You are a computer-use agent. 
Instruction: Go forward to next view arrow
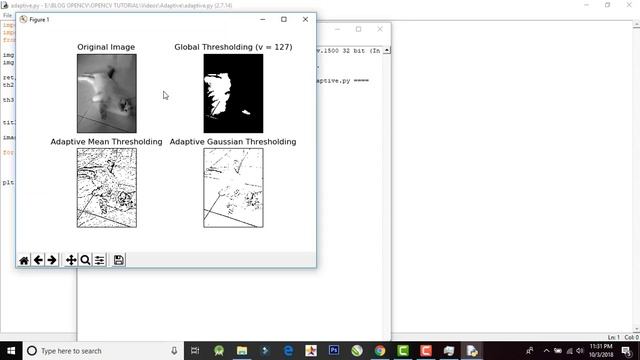(x=52, y=260)
